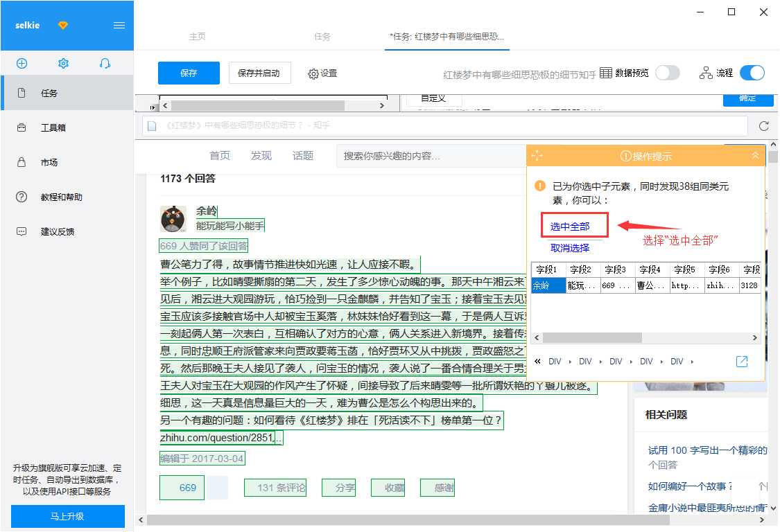Click the 1173 个回答 heading

pos(187,179)
